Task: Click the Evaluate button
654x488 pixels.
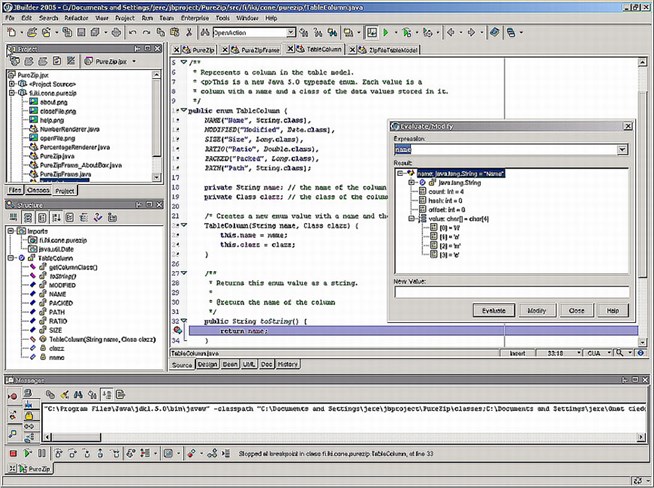Action: coord(492,311)
